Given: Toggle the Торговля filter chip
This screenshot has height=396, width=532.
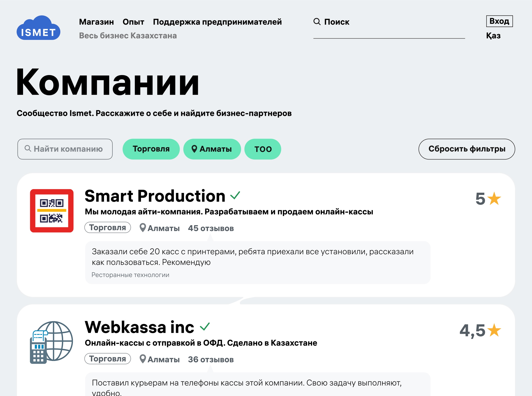Looking at the screenshot, I should [x=151, y=149].
